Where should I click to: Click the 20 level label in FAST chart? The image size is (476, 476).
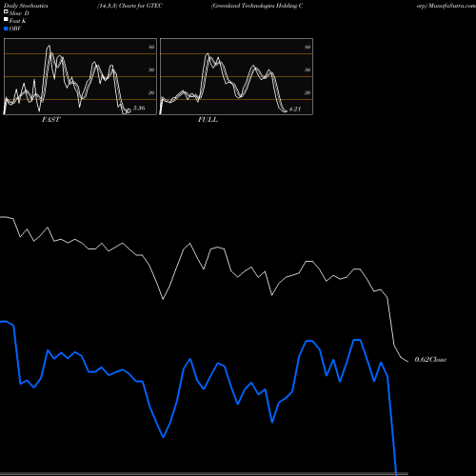point(151,92)
